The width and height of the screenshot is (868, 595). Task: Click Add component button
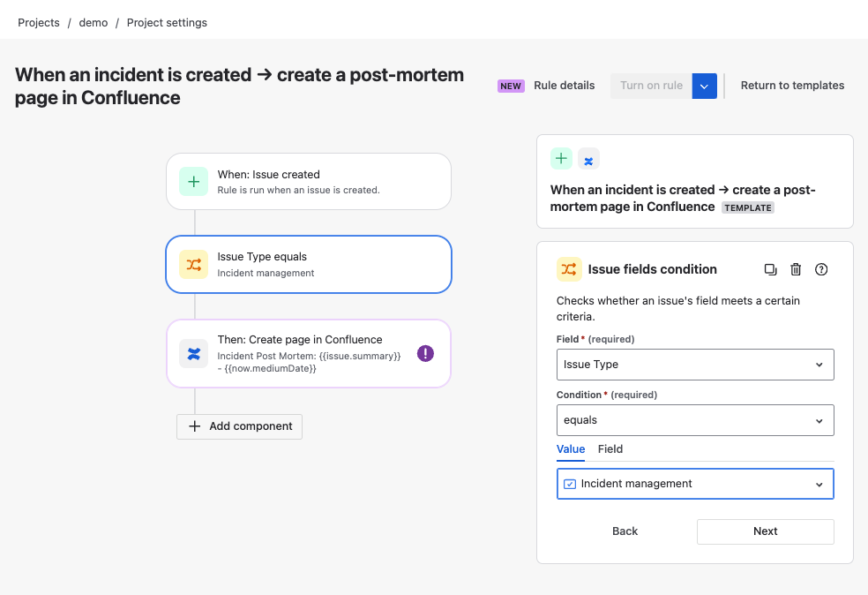(x=239, y=426)
